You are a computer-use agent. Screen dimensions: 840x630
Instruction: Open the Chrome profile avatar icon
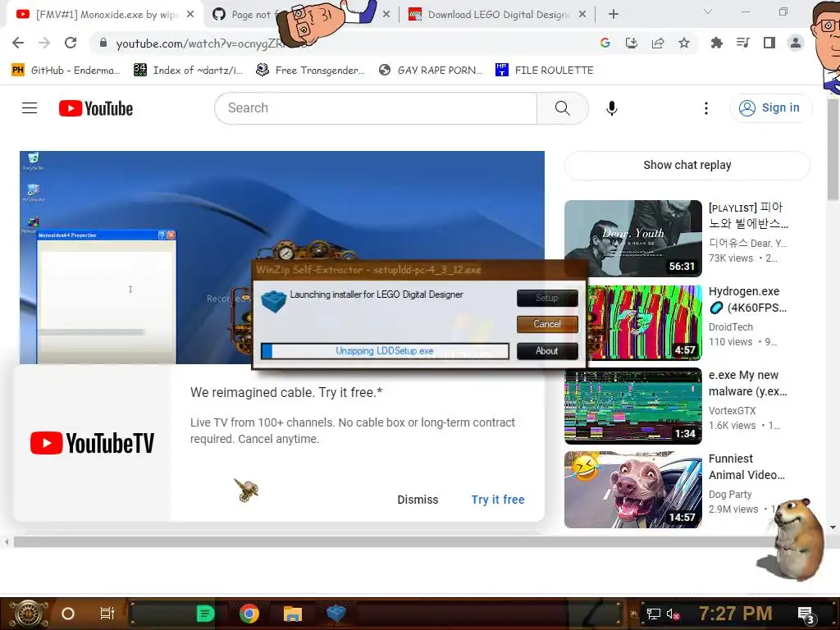coord(795,43)
